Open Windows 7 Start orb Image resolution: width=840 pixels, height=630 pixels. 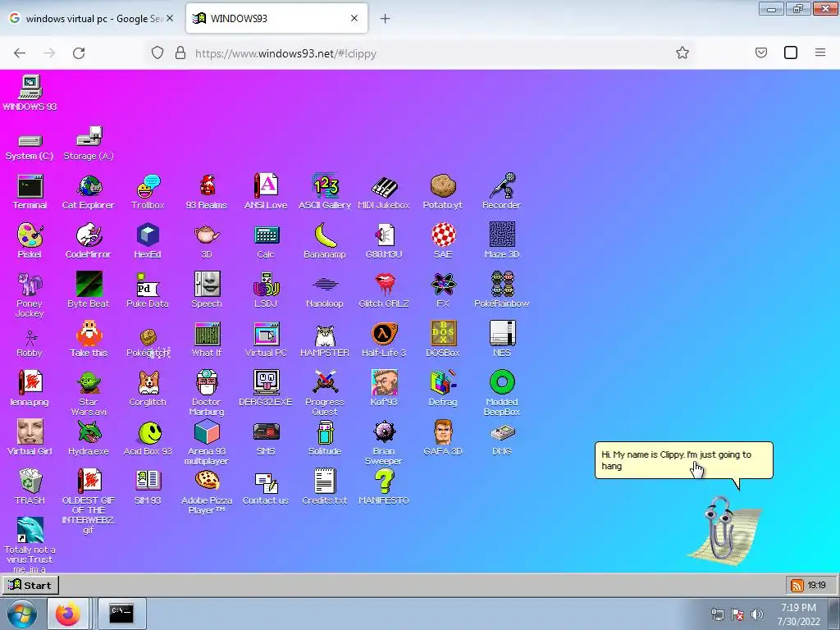coord(21,614)
